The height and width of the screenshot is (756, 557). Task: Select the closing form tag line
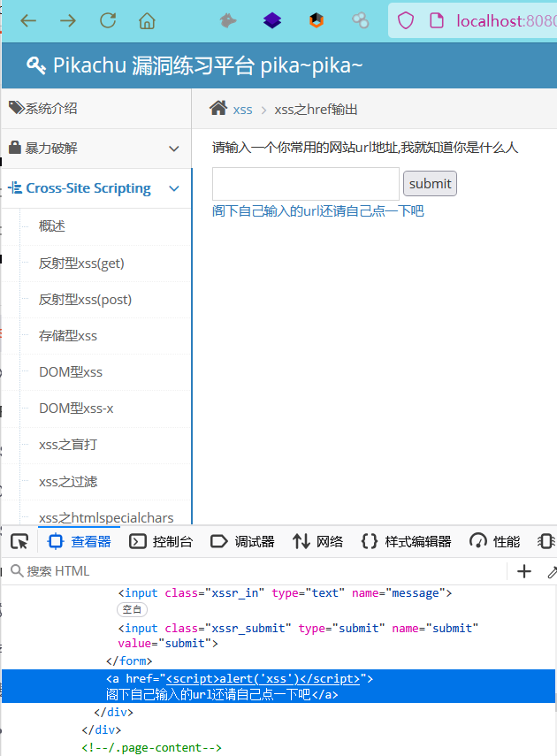tap(129, 661)
